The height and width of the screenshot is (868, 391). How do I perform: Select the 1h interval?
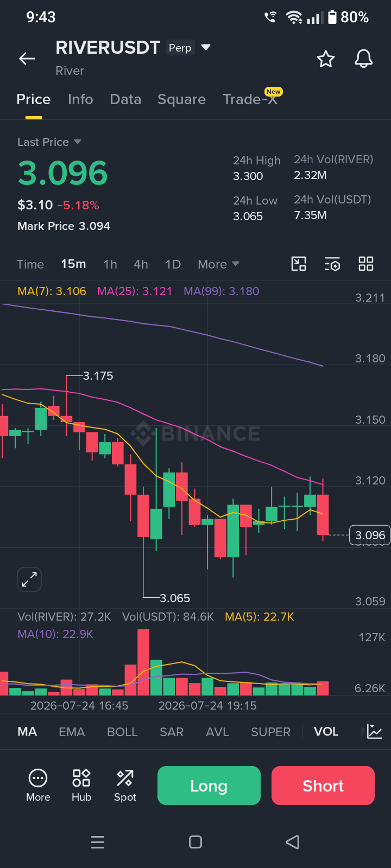click(x=110, y=264)
